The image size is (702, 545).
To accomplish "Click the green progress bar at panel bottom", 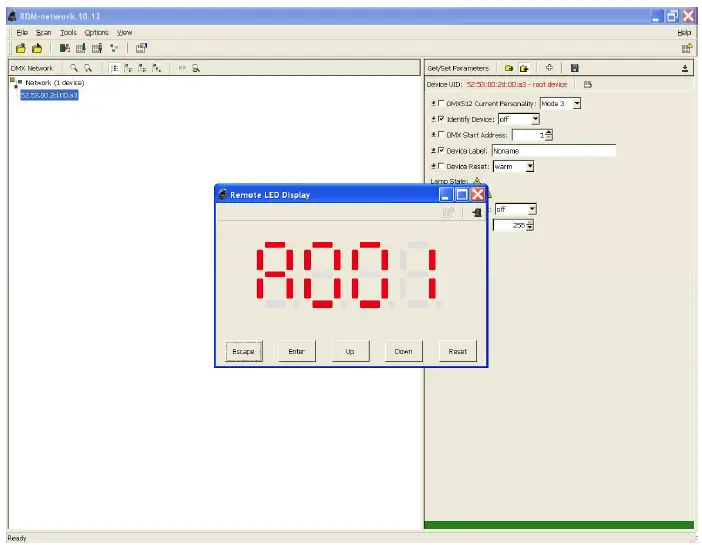I will click(x=559, y=525).
